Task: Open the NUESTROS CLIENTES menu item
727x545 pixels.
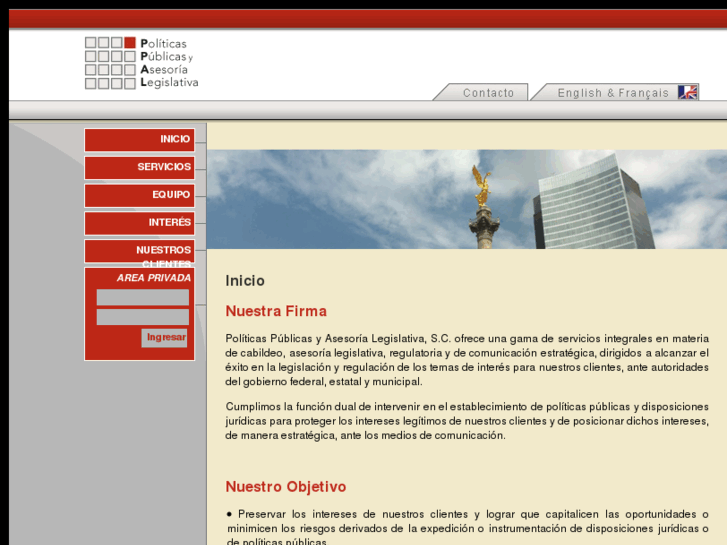Action: tap(140, 251)
